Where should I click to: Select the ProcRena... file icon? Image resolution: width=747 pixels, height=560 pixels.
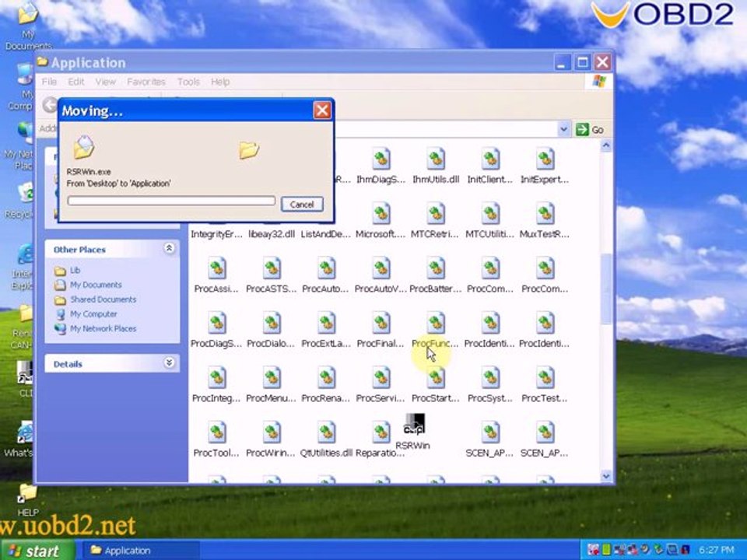pos(326,378)
